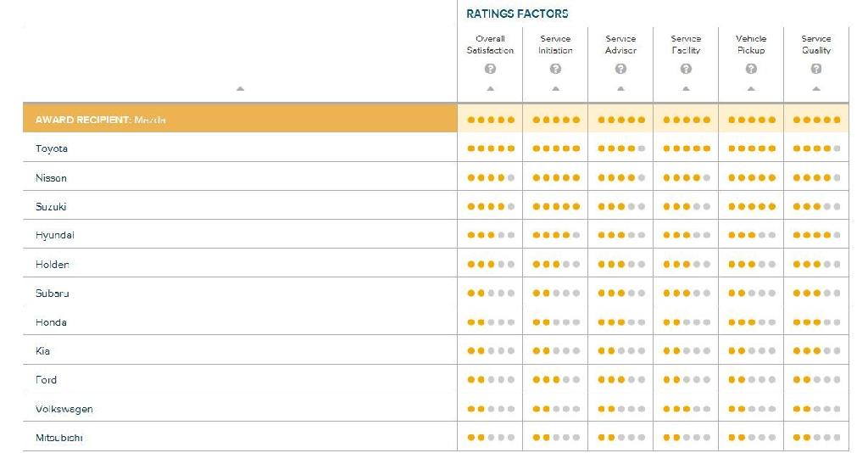This screenshot has width=868, height=453.
Task: Open help icon under Vehicle Pickup
Action: [751, 69]
